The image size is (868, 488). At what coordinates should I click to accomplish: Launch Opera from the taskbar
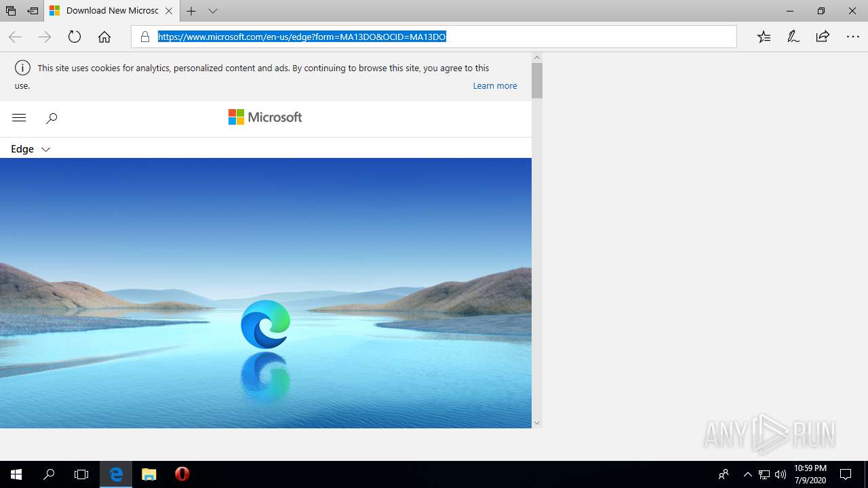tap(182, 474)
